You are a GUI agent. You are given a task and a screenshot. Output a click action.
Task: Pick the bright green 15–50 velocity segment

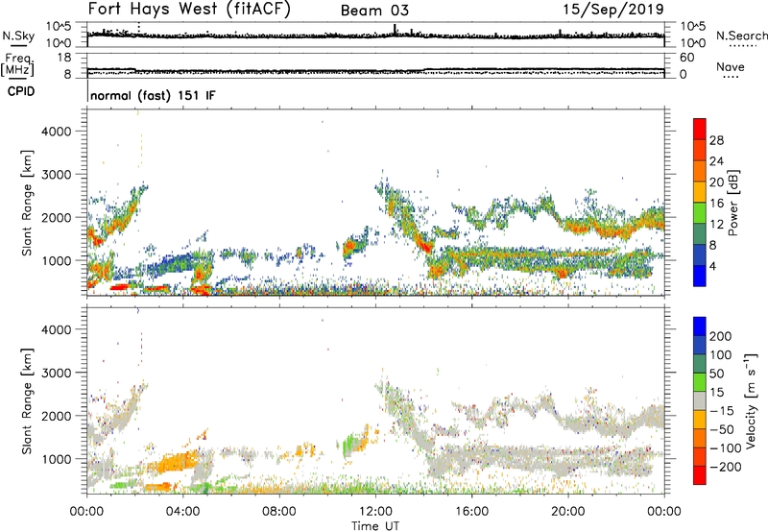tap(700, 382)
